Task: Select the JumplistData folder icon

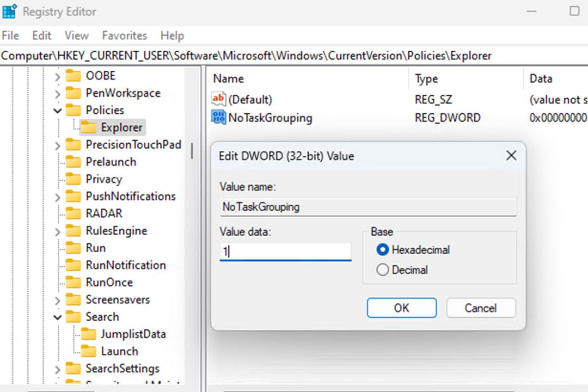Action: coord(89,334)
